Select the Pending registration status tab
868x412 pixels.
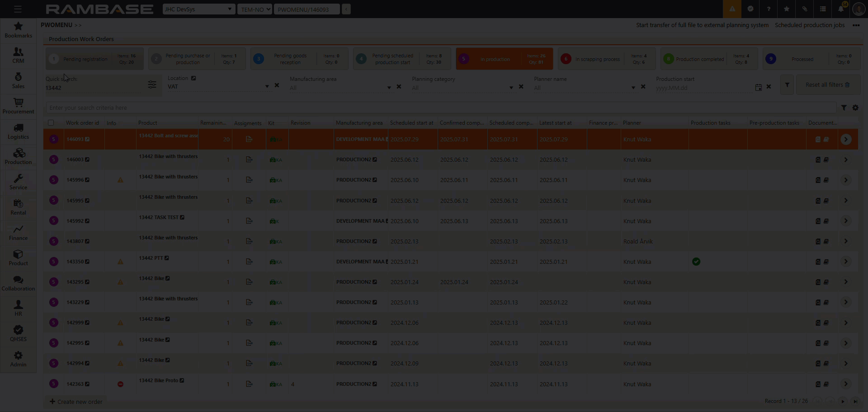tap(94, 59)
